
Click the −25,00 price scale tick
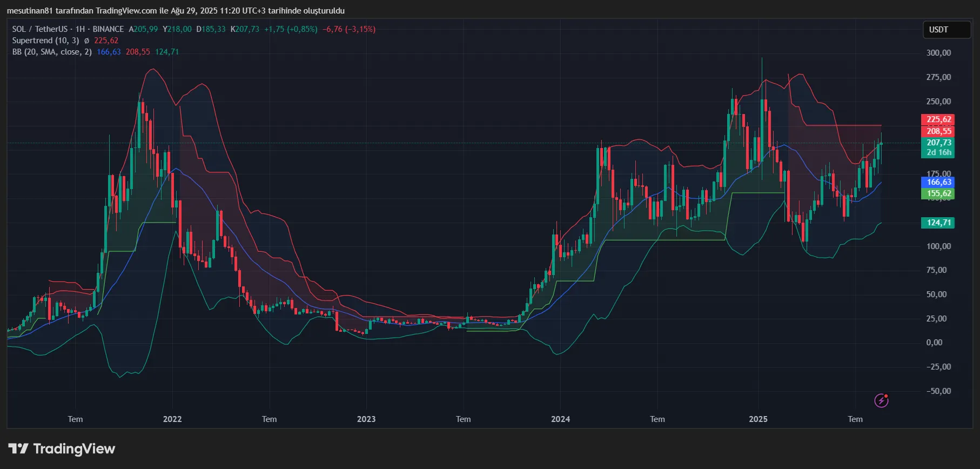pos(938,367)
